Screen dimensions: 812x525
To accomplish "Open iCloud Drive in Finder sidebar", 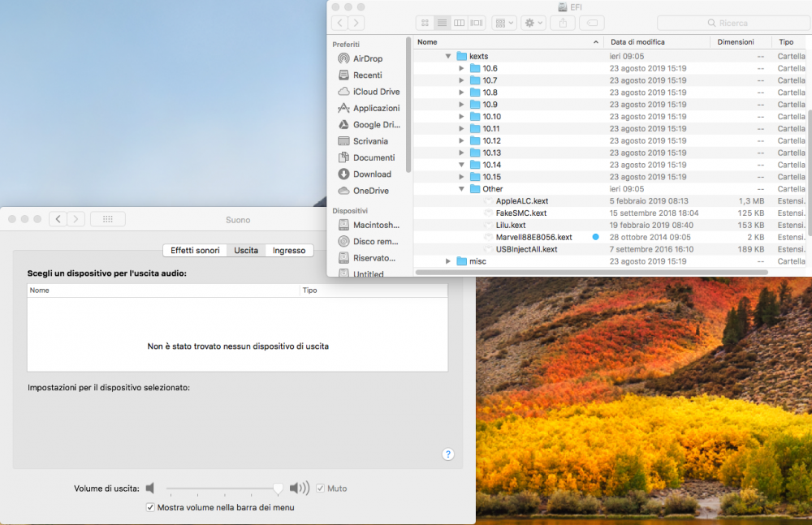I will (x=369, y=92).
